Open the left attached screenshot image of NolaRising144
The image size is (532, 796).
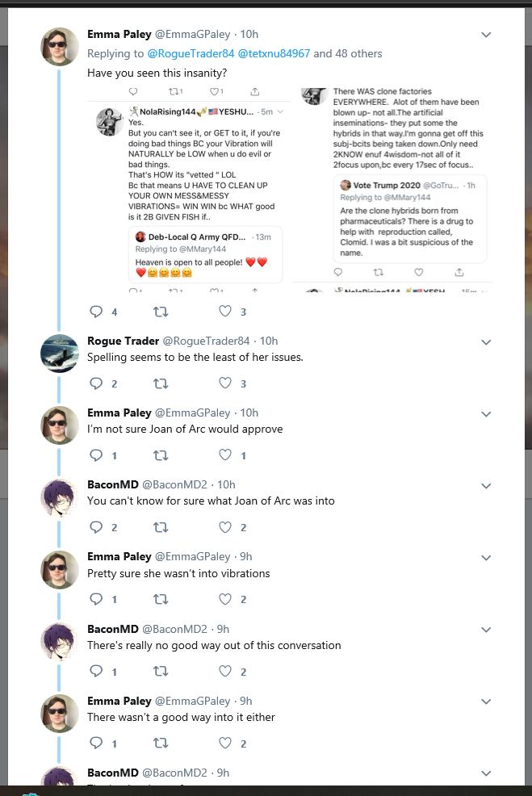[x=189, y=189]
